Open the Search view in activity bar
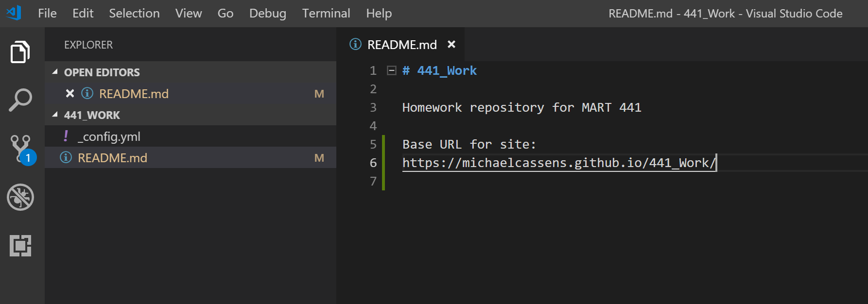 pyautogui.click(x=20, y=100)
